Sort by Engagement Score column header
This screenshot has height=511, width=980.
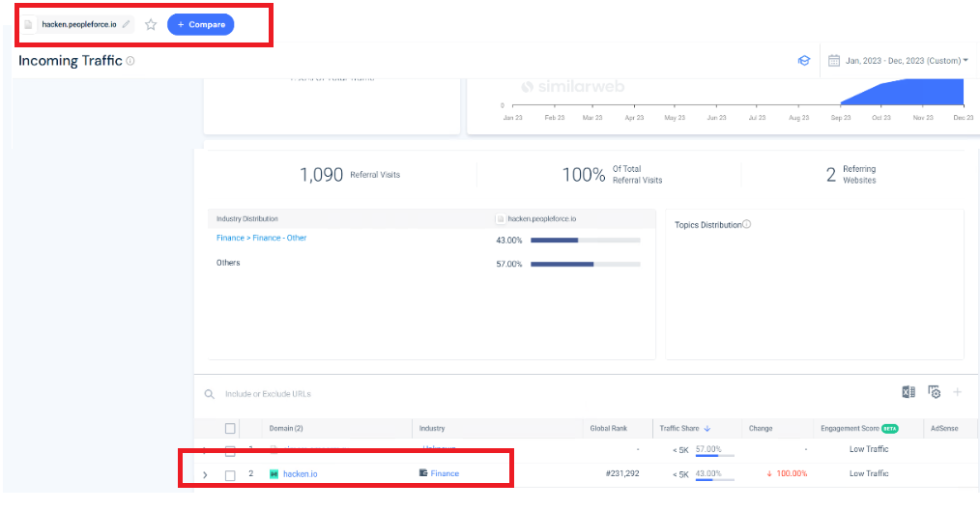pyautogui.click(x=850, y=429)
